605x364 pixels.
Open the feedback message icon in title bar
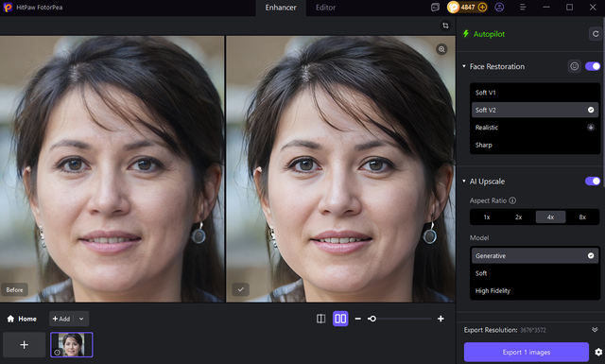coord(435,8)
